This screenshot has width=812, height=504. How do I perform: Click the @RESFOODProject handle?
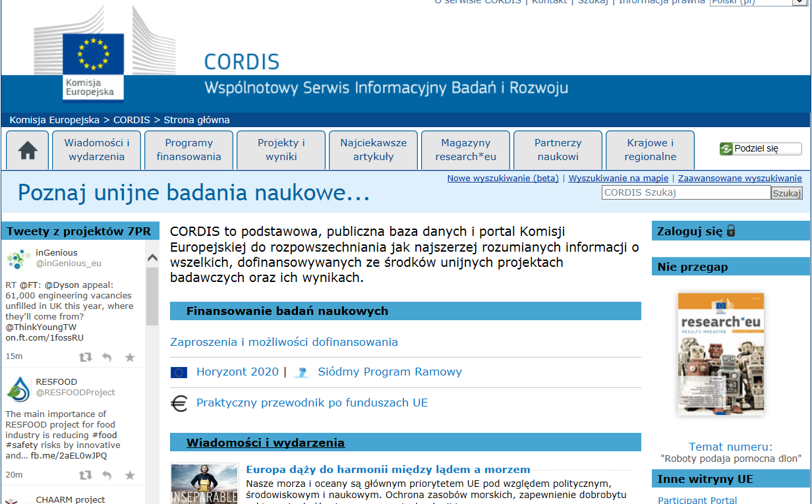tap(75, 392)
